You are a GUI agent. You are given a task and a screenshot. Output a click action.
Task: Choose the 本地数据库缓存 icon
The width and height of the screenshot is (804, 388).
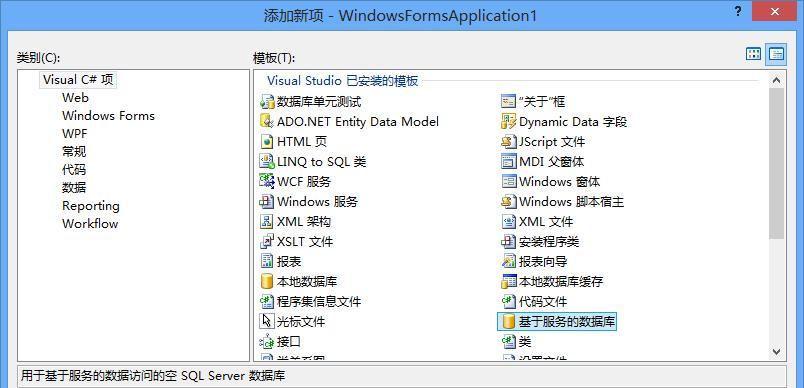[508, 281]
